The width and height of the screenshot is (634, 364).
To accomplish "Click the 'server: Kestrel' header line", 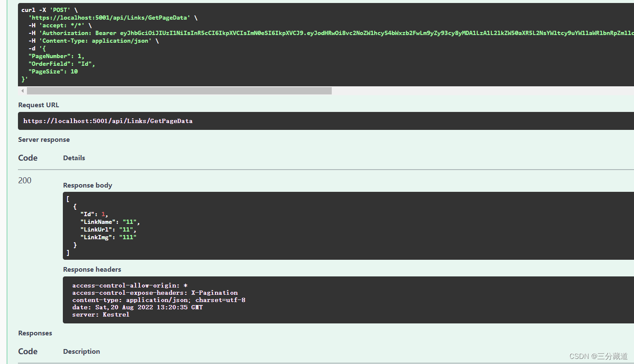I will click(x=100, y=314).
